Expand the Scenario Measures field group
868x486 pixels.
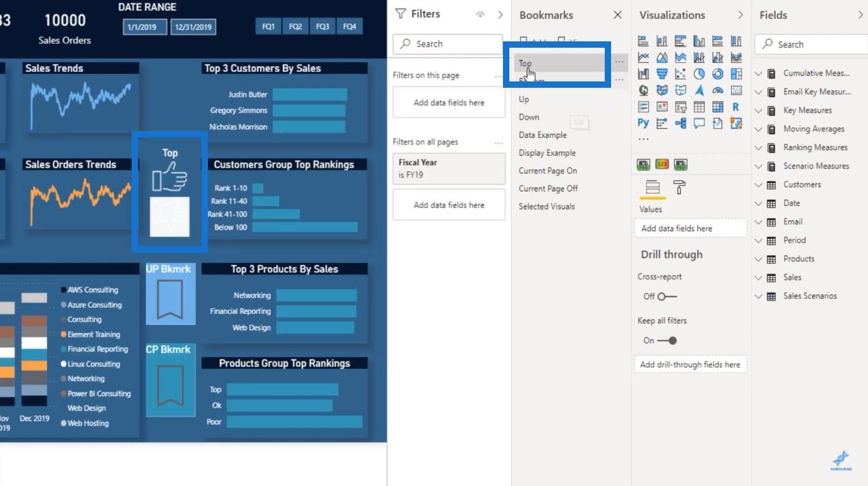(759, 166)
